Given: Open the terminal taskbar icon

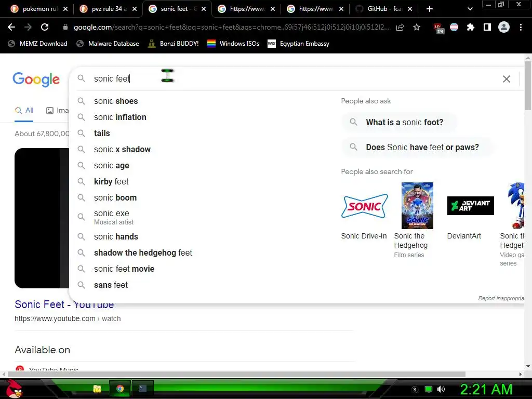Looking at the screenshot, I should [x=142, y=389].
